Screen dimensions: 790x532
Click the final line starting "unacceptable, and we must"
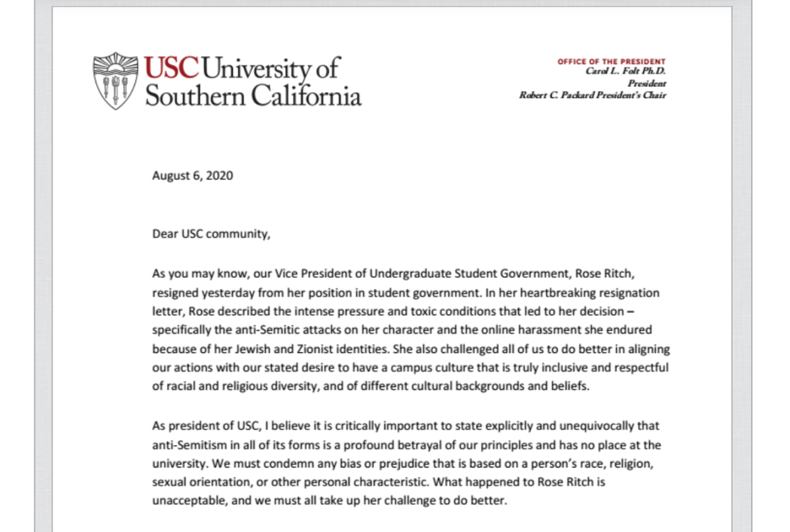(330, 502)
